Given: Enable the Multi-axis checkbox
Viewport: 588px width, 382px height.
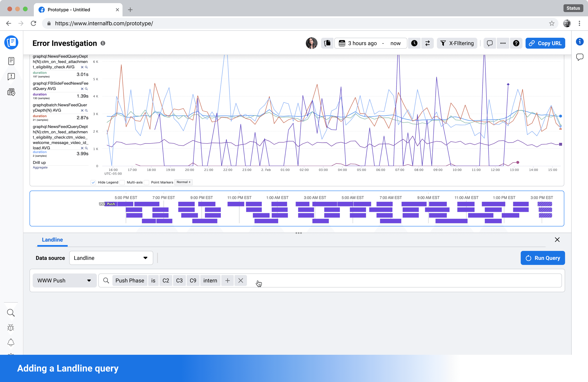Looking at the screenshot, I should point(122,182).
